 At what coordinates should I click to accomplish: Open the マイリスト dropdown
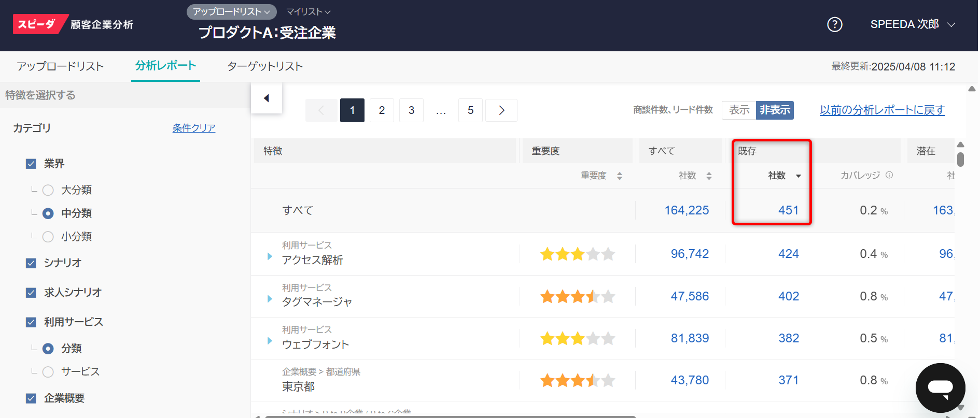308,11
